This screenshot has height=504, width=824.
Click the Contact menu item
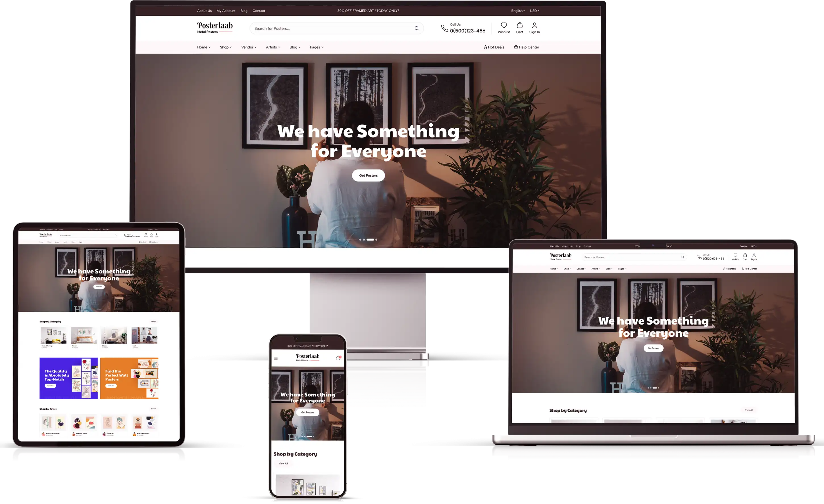coord(259,10)
